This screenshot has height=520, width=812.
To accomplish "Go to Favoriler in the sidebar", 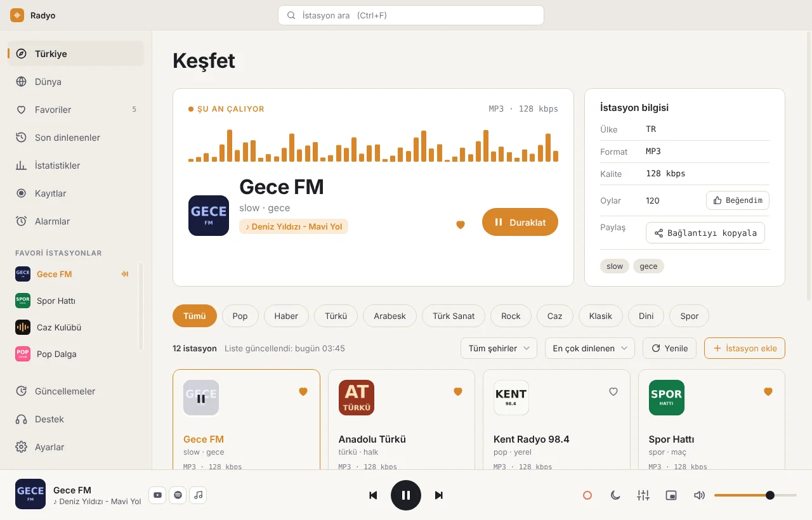I will (76, 110).
